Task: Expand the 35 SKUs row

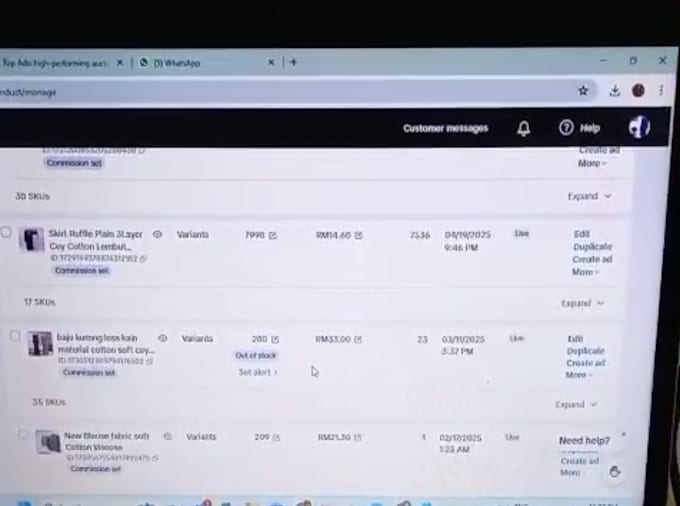Action: coord(576,405)
